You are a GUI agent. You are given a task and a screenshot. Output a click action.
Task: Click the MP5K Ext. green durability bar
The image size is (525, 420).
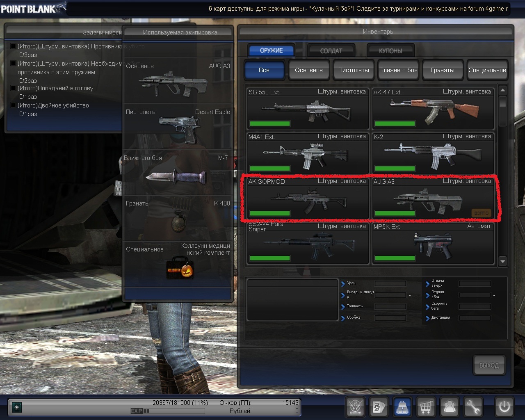click(395, 258)
